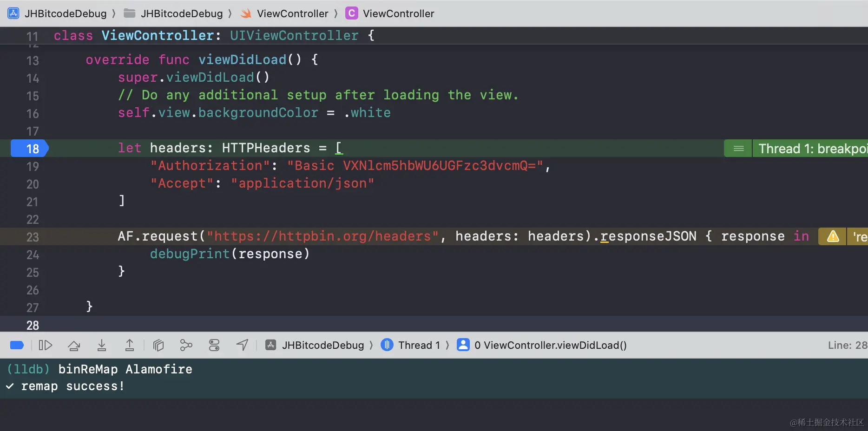Image resolution: width=868 pixels, height=431 pixels.
Task: Open the Debug View Hierarchy tool
Action: [158, 345]
